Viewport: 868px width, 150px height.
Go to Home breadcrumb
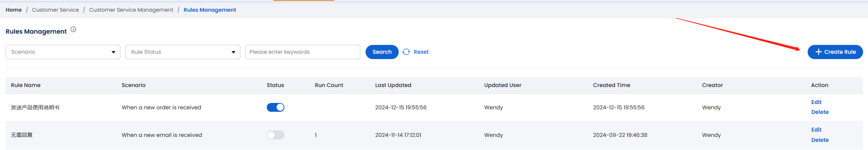click(14, 10)
